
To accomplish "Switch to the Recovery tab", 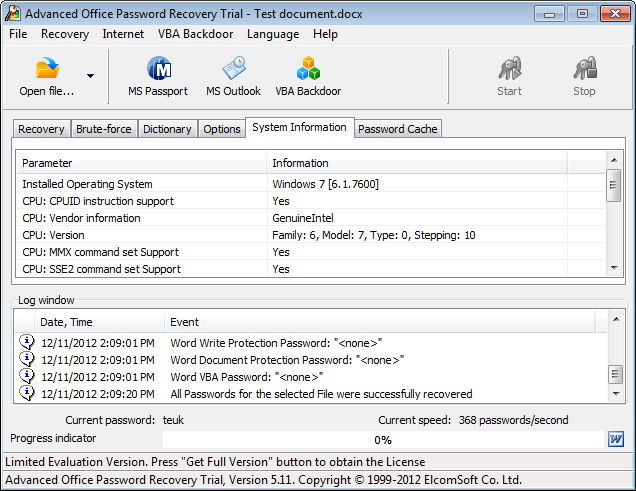I will pos(41,129).
